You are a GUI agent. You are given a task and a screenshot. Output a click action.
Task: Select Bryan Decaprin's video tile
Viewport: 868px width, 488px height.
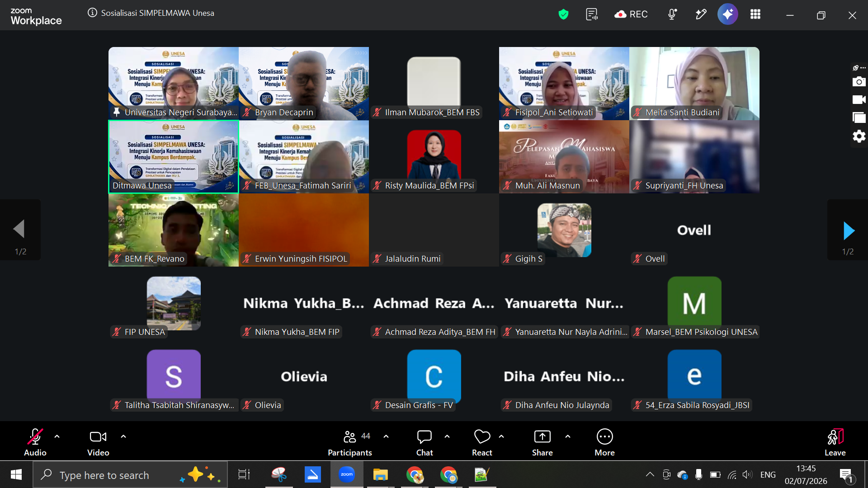[x=304, y=84]
